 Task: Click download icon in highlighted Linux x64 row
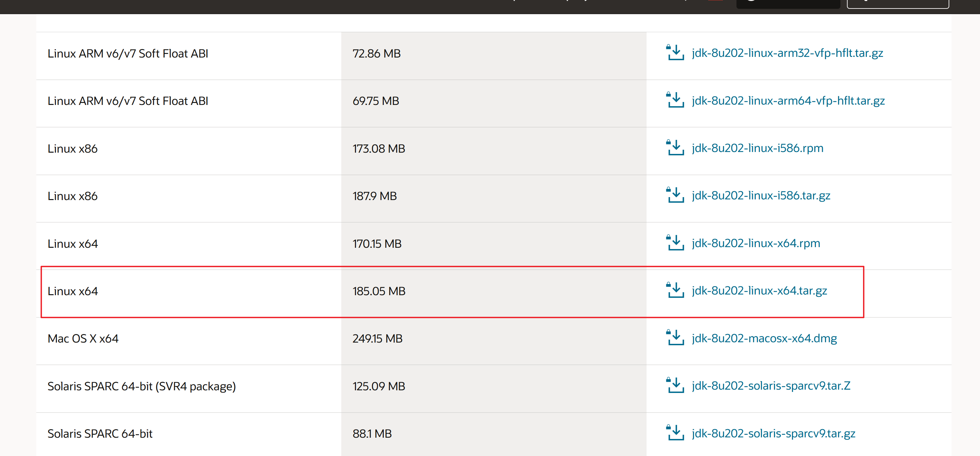675,291
